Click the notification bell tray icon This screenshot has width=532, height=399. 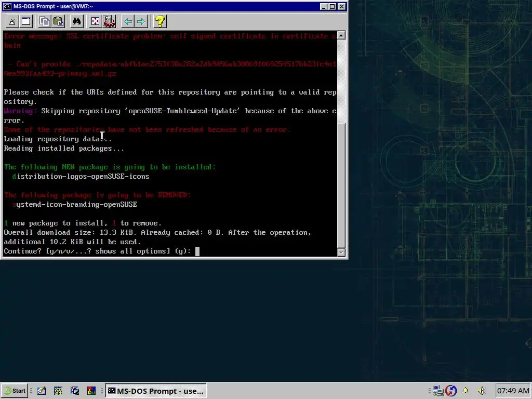(x=465, y=391)
